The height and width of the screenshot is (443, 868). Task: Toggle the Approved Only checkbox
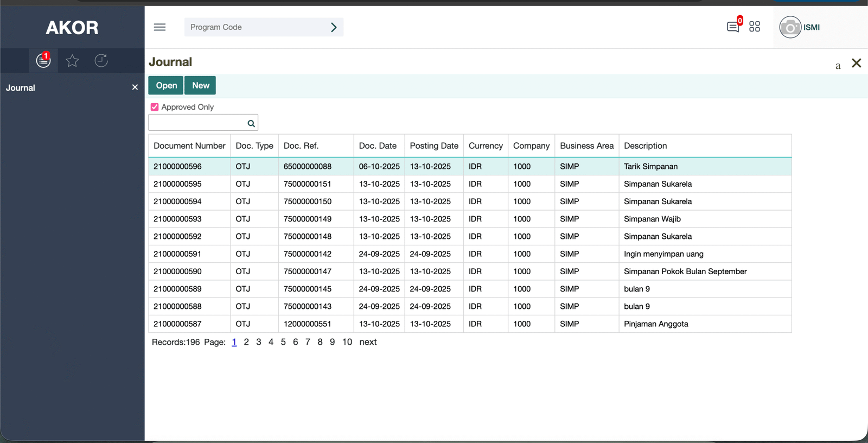(x=155, y=107)
